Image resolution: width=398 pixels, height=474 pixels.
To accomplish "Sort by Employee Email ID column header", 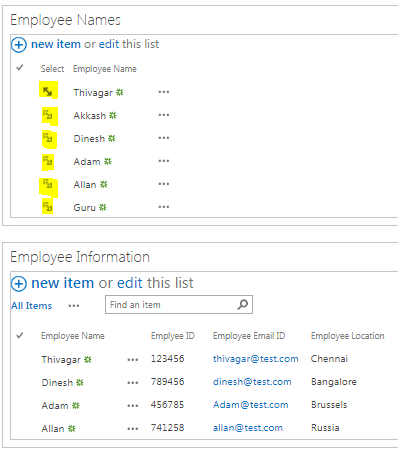I will 249,336.
